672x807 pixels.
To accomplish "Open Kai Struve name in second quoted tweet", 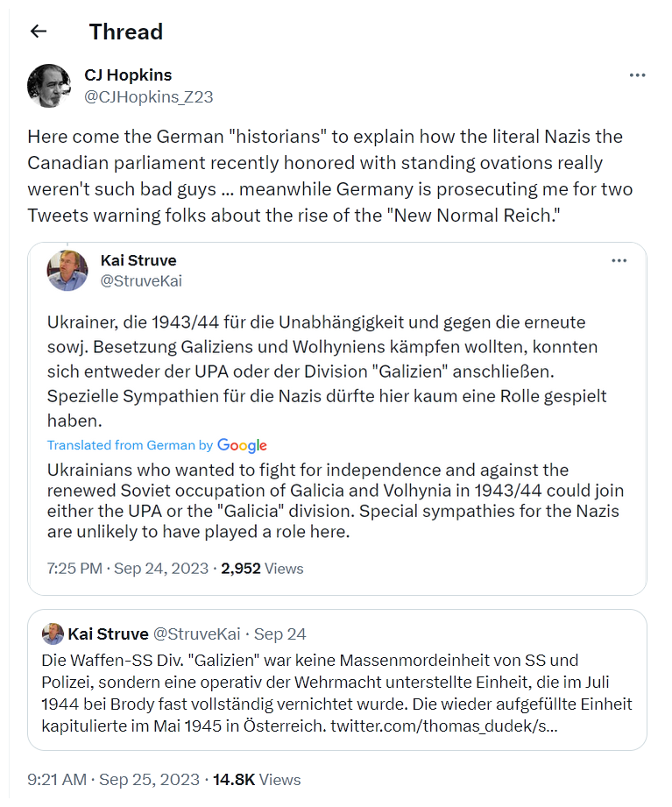I will 108,634.
